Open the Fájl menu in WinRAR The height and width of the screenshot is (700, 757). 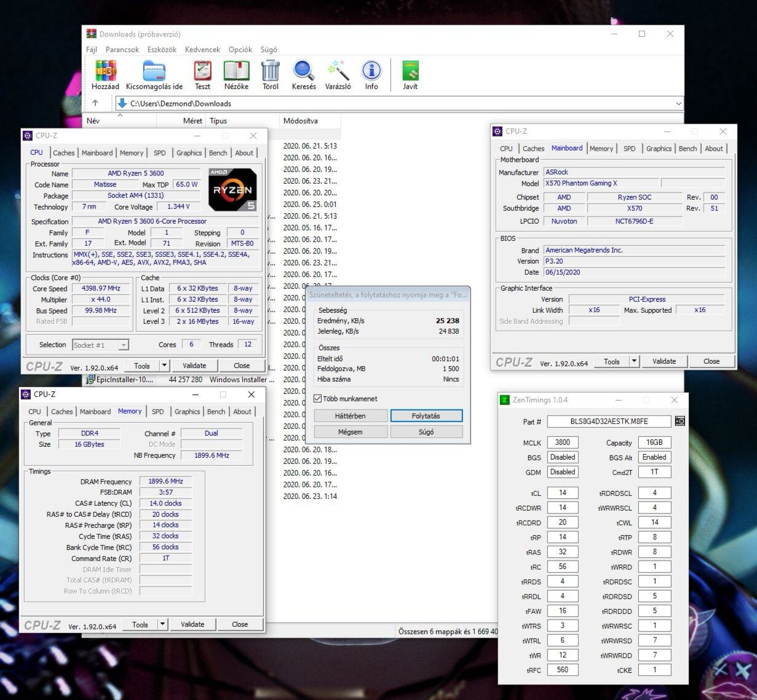pos(92,50)
